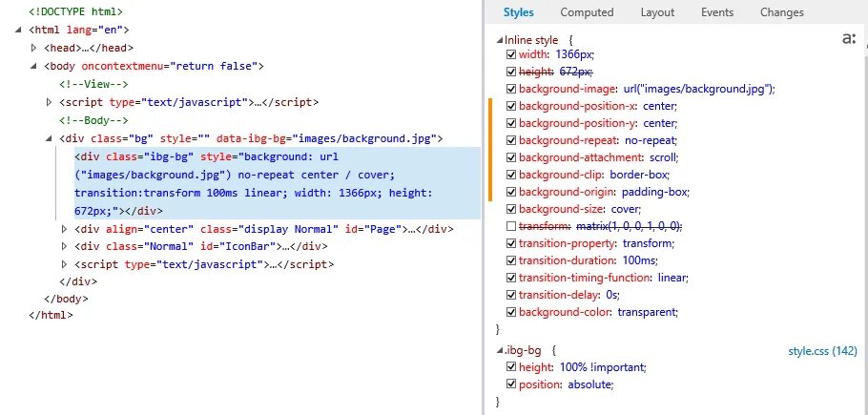Screen dimensions: 868x415
Task: Disable background-color transparent checkbox
Action: coord(511,312)
